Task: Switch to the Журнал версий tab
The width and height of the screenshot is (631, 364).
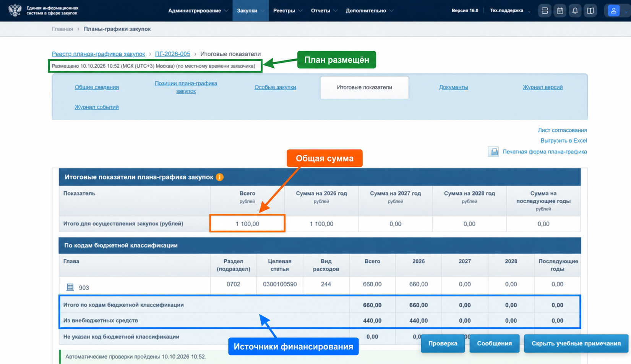Action: [542, 87]
